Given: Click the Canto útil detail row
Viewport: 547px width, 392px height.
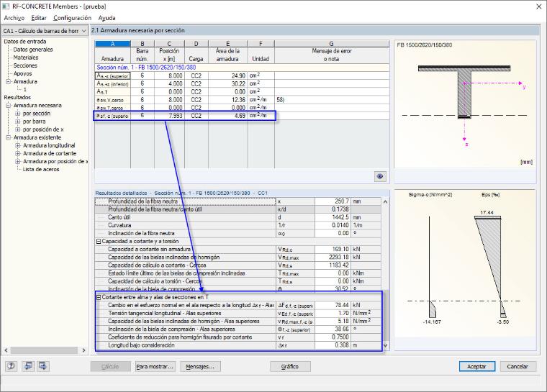Looking at the screenshot, I should (238, 217).
